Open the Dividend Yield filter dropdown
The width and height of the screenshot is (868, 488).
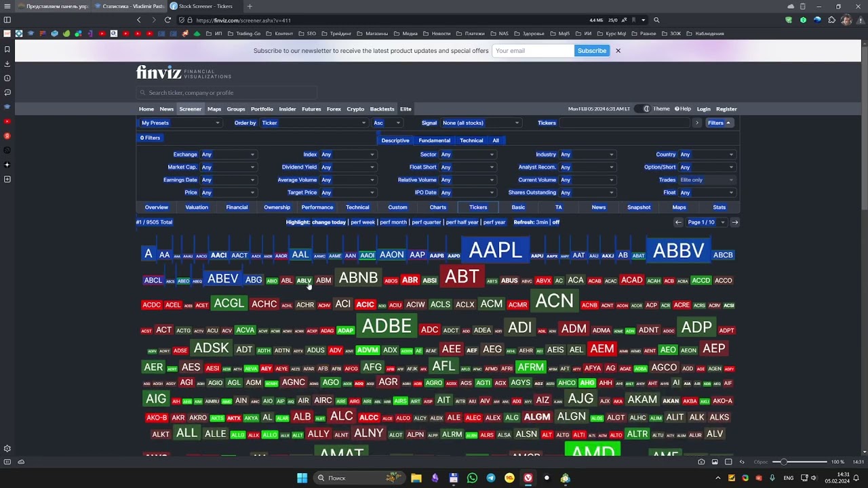point(348,167)
